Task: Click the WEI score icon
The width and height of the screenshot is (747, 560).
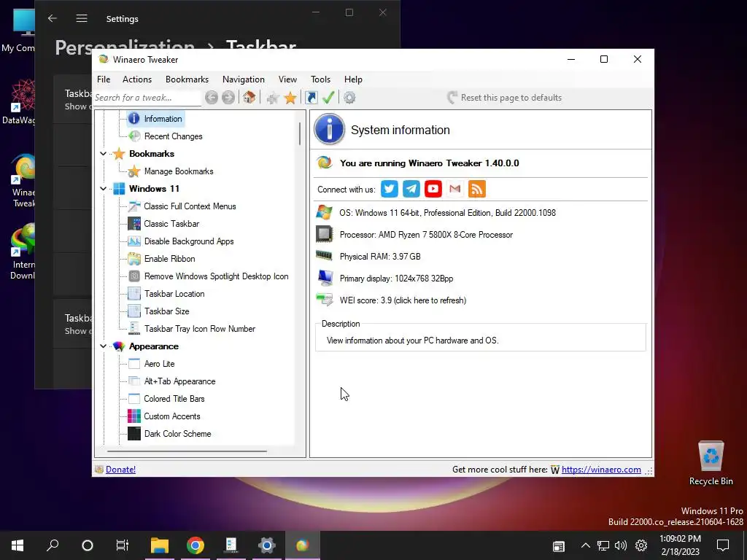Action: click(325, 300)
